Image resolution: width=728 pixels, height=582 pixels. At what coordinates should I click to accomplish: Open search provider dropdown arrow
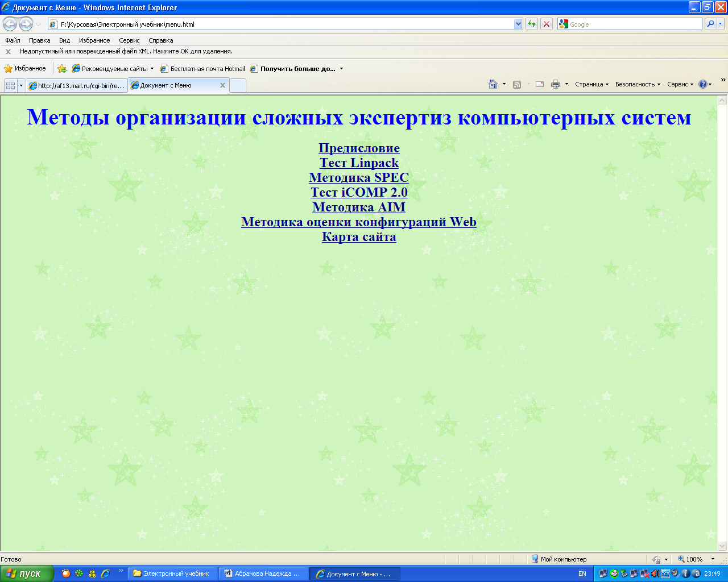(721, 24)
